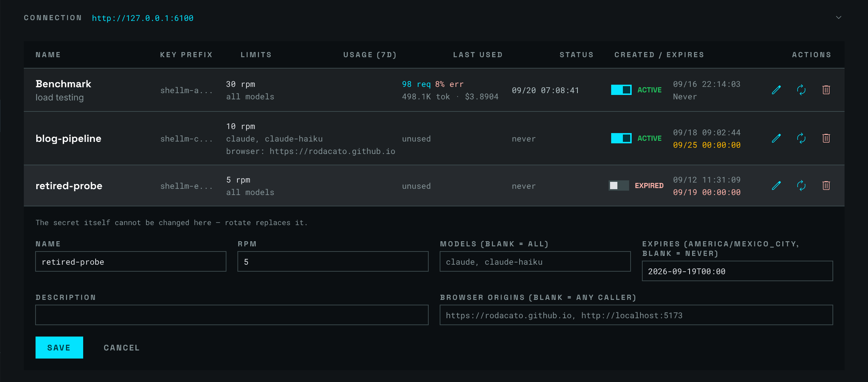Click the Expires datetime field
The width and height of the screenshot is (868, 382).
coord(738,271)
